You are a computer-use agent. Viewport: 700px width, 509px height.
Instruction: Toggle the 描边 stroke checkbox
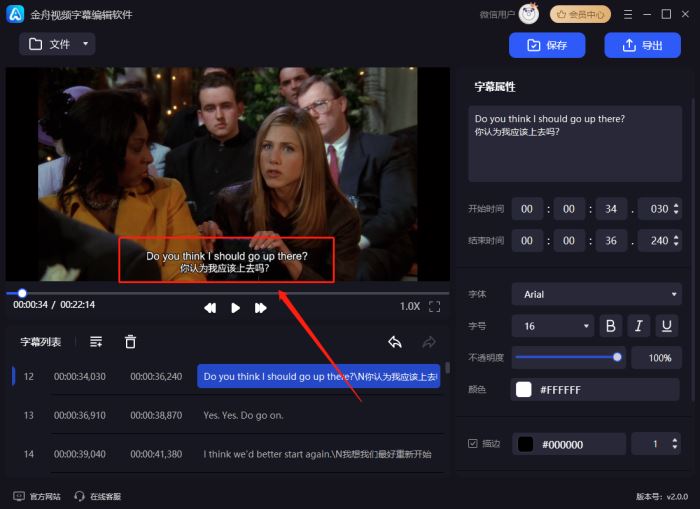click(x=473, y=443)
